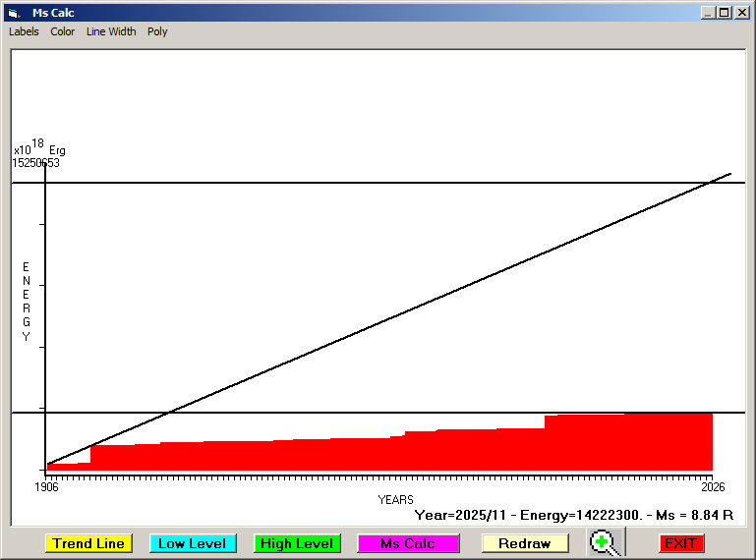Click the Redraw button
The width and height of the screenshot is (756, 560).
pos(524,543)
